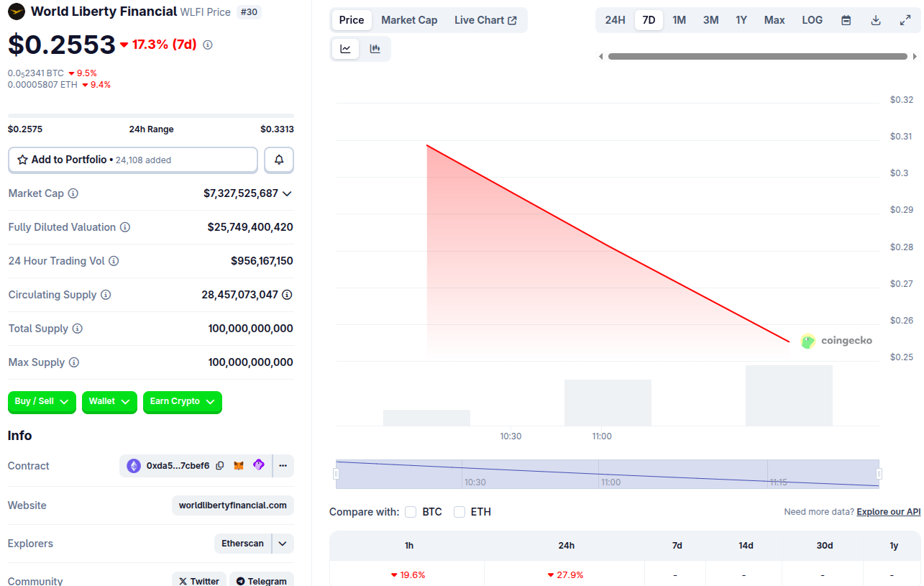Screen dimensions: 924x586
Task: Open the calendar date range picker
Action: tap(846, 20)
